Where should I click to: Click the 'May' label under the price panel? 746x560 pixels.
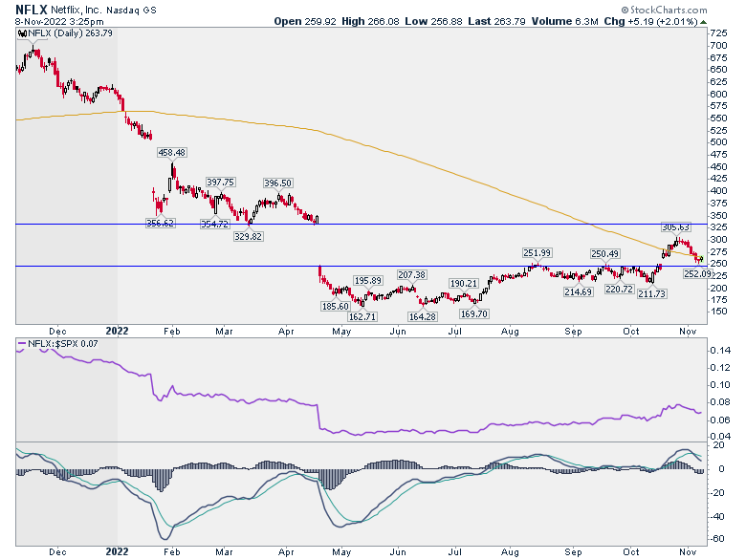pos(341,332)
